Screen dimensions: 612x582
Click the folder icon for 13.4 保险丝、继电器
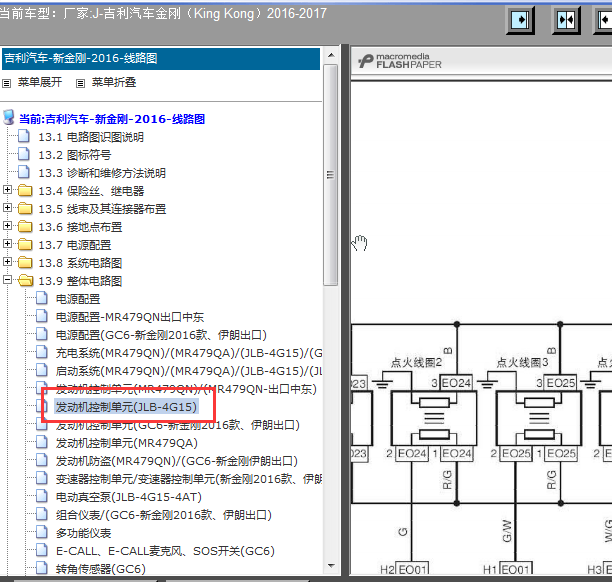[25, 190]
